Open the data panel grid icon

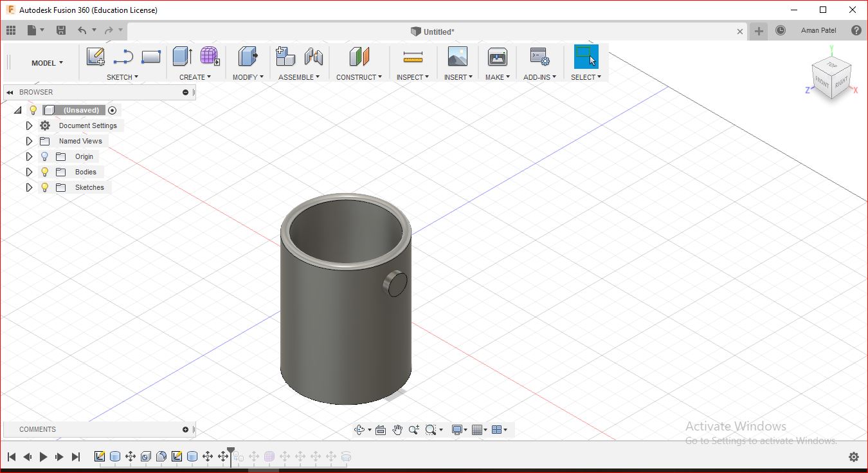11,30
